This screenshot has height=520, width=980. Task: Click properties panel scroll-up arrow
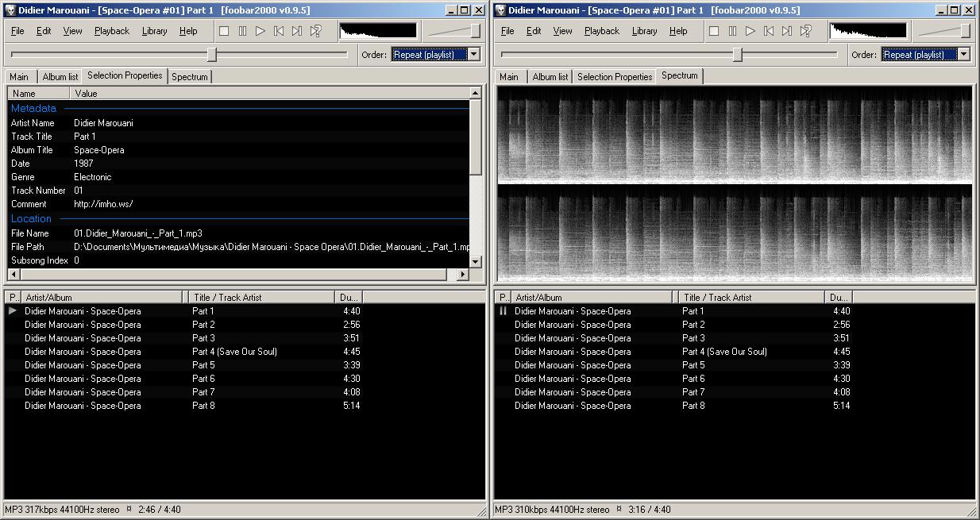[x=476, y=93]
